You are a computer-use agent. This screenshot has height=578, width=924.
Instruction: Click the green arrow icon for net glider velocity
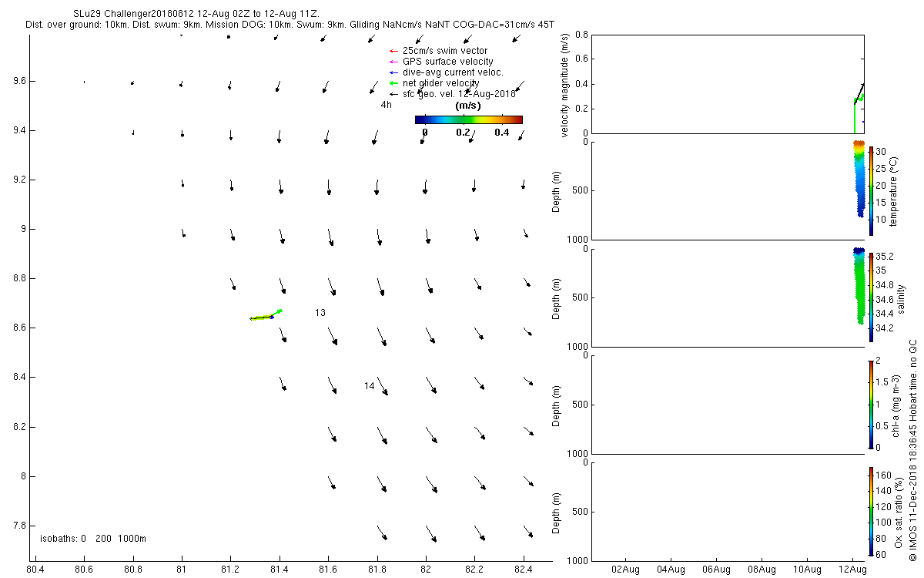pyautogui.click(x=393, y=83)
